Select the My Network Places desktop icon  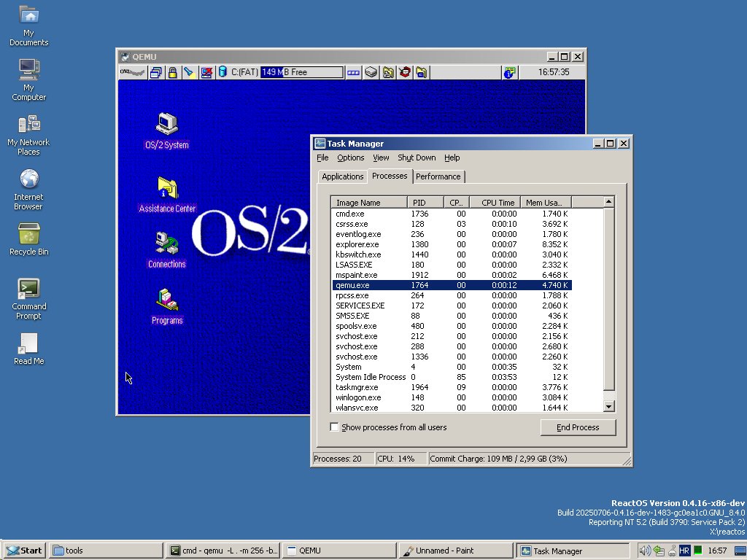coord(28,134)
